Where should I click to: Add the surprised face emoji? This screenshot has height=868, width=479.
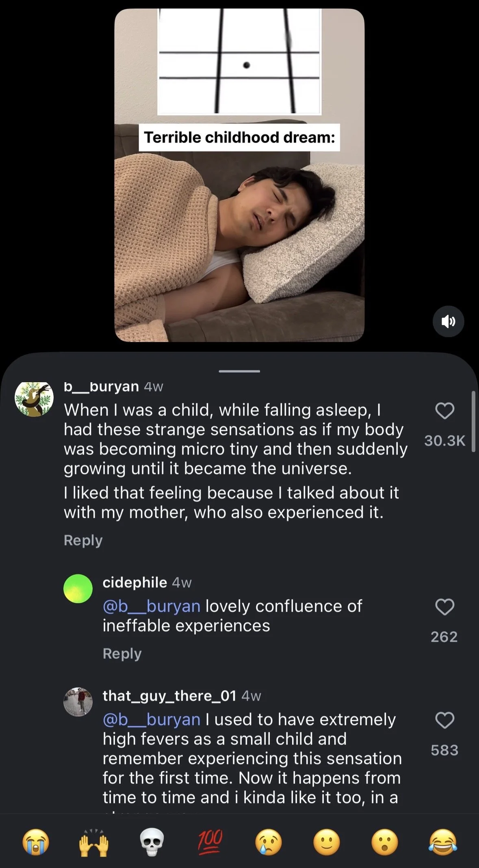[x=385, y=842]
